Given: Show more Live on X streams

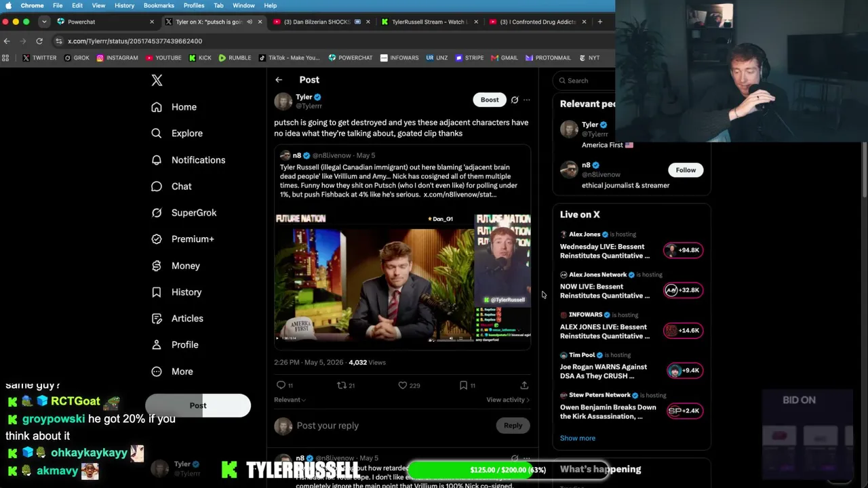Looking at the screenshot, I should (578, 438).
